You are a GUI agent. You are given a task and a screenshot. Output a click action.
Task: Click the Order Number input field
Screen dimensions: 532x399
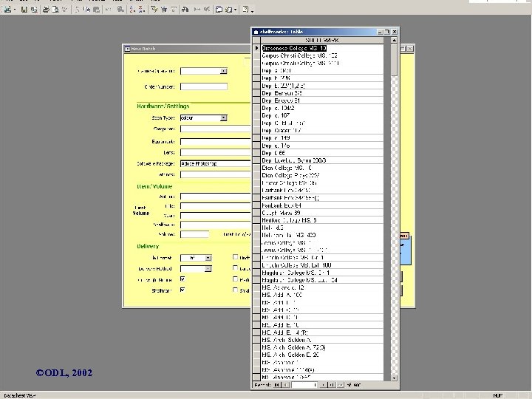point(204,87)
